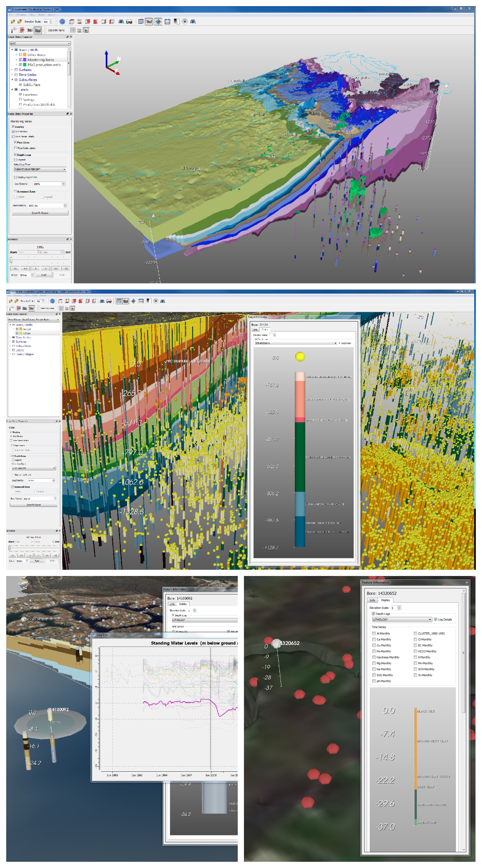
Task: Click the red crossed-circle icon in QWC second toolbar row
Action: pyautogui.click(x=22, y=30)
